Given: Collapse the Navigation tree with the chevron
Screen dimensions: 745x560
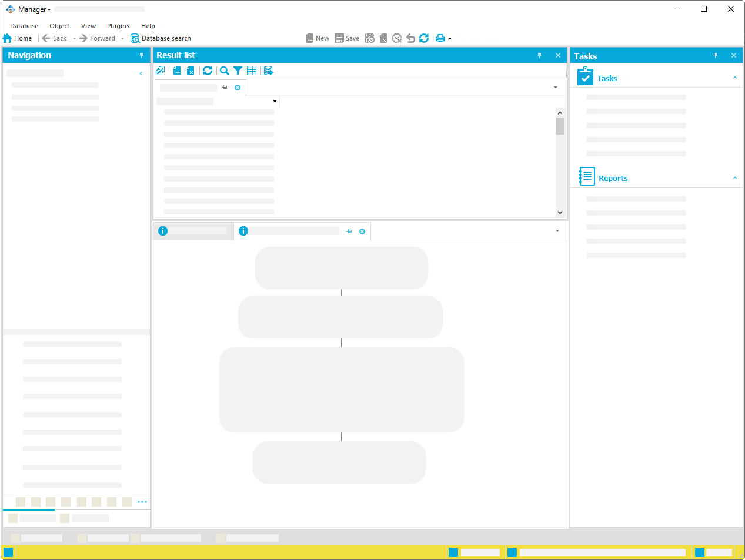Looking at the screenshot, I should pyautogui.click(x=141, y=73).
